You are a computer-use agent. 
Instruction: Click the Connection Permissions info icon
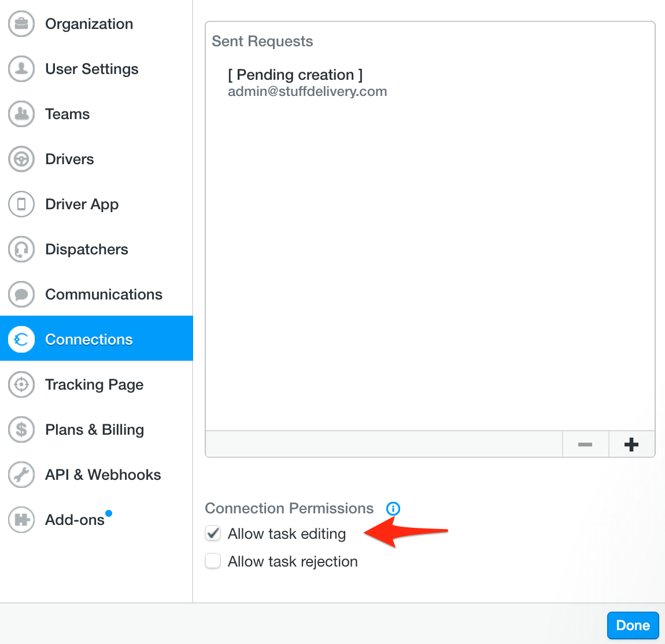click(x=393, y=508)
